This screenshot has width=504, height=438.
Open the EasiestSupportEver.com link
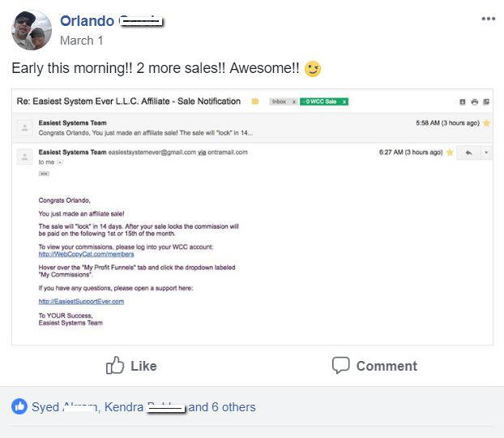[x=81, y=302]
